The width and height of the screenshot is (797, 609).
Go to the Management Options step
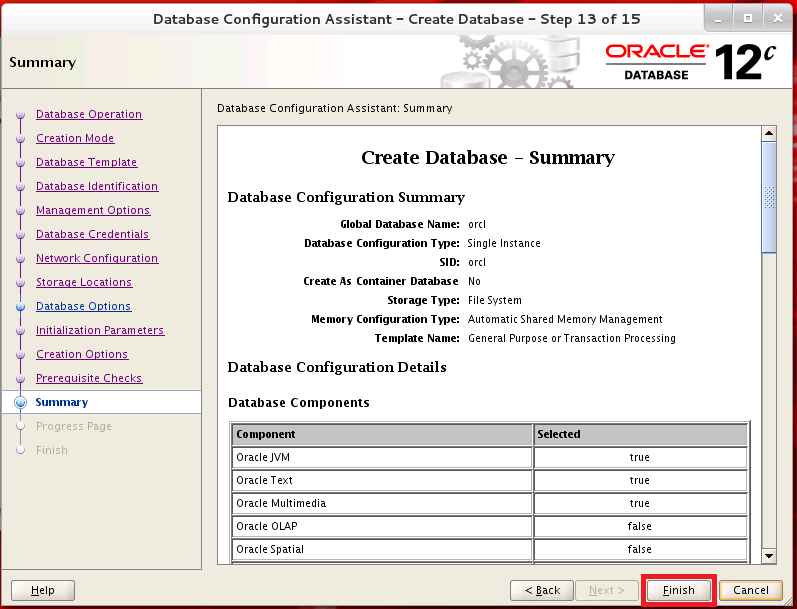click(x=93, y=210)
